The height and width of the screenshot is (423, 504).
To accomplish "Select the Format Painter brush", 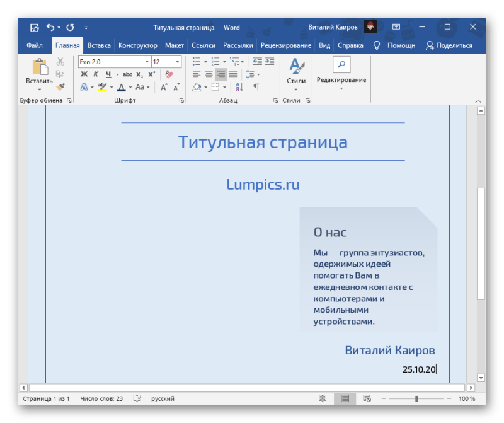I will pyautogui.click(x=60, y=86).
